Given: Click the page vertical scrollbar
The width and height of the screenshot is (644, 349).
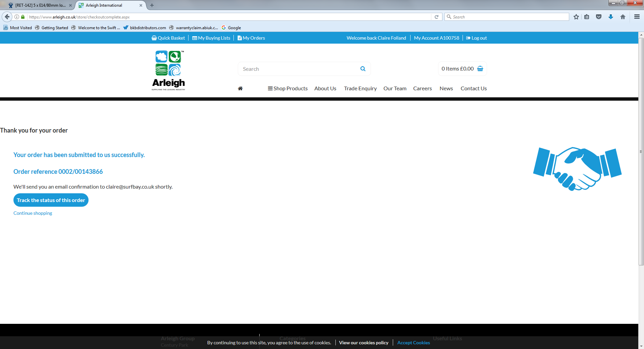Looking at the screenshot, I should pyautogui.click(x=641, y=151).
